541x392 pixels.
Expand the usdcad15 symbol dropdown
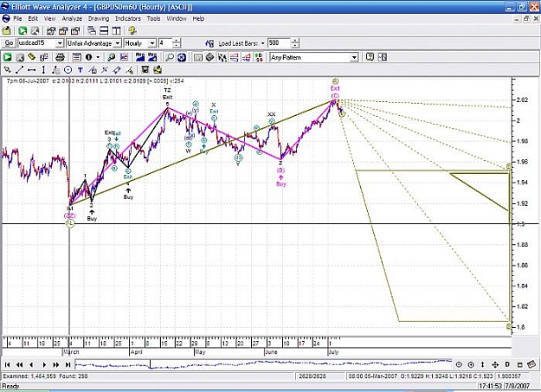(60, 43)
